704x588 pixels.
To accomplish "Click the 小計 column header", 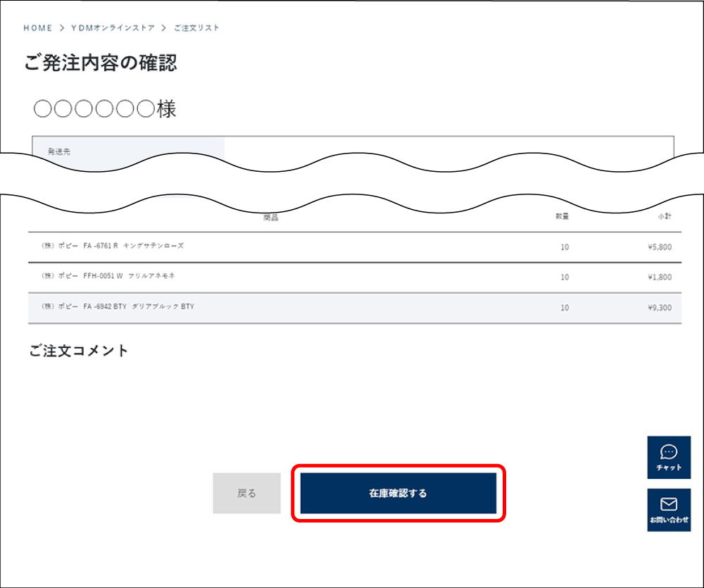I will [x=665, y=216].
